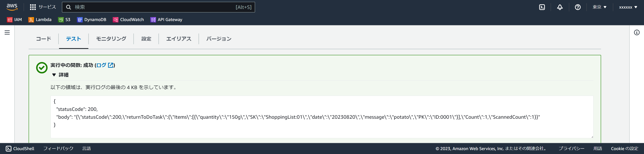The width and height of the screenshot is (644, 154).
Task: Switch to the コード tab
Action: point(43,39)
